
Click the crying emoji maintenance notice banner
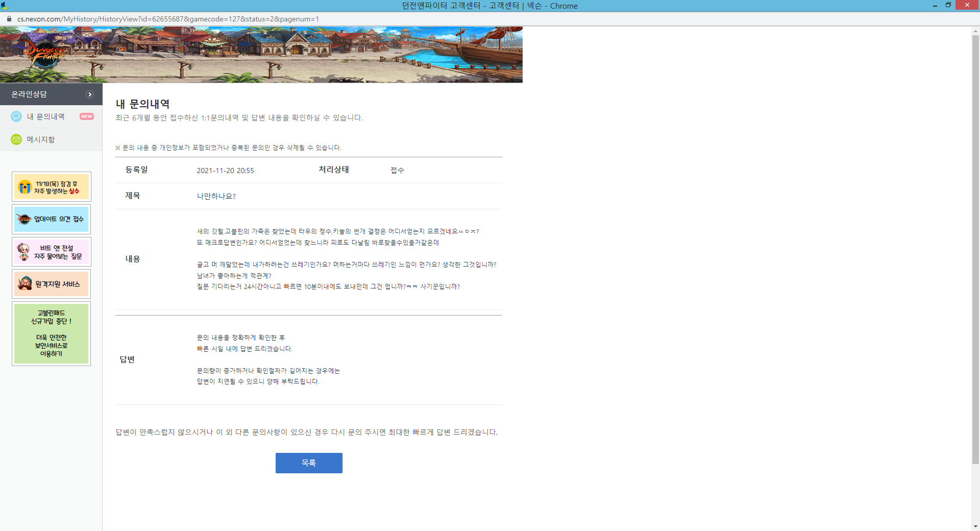[51, 187]
